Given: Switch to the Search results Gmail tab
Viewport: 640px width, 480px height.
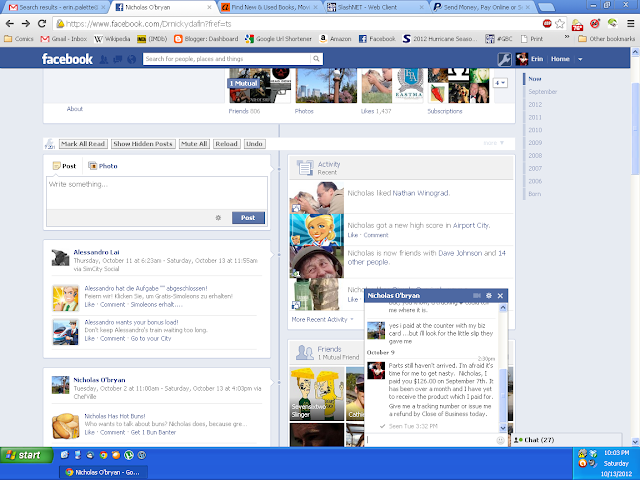Looking at the screenshot, I should tap(57, 7).
